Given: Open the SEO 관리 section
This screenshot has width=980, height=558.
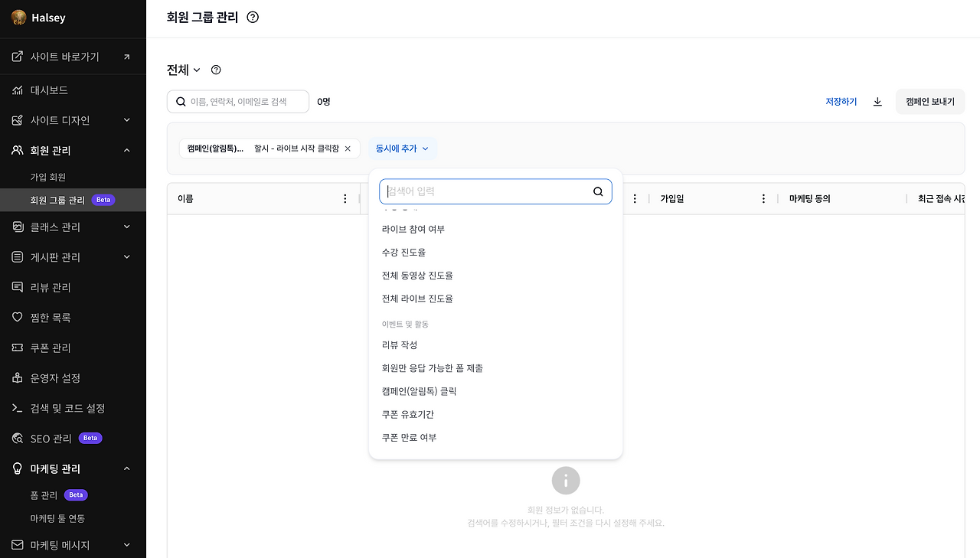Looking at the screenshot, I should click(x=48, y=439).
